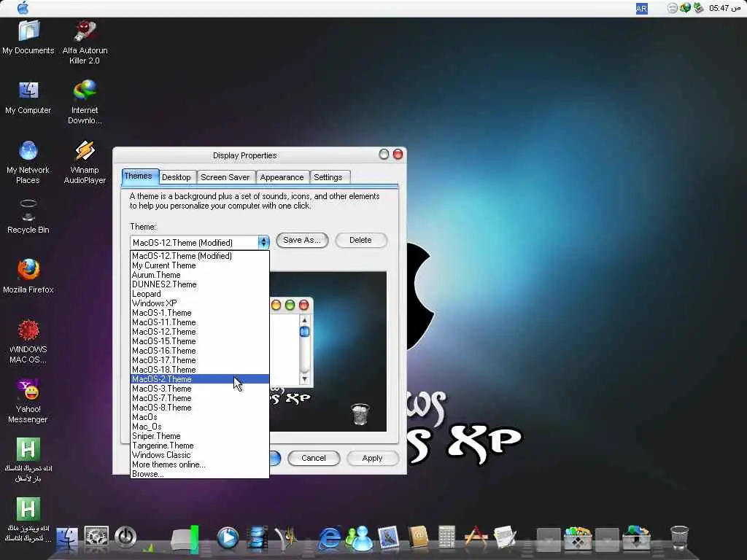747x560 pixels.
Task: Click the AR language indicator
Action: (641, 9)
